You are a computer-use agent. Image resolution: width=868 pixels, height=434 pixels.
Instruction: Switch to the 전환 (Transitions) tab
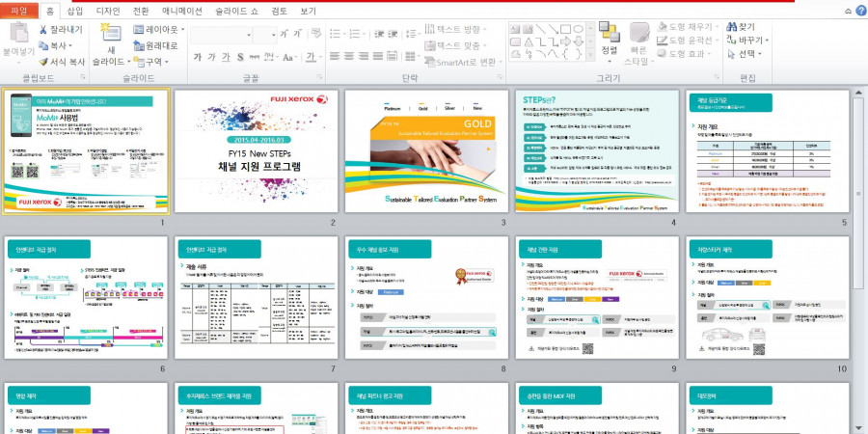[141, 11]
